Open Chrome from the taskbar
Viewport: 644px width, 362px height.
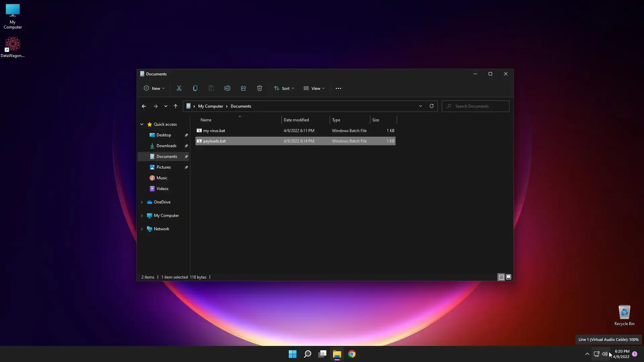tap(352, 354)
